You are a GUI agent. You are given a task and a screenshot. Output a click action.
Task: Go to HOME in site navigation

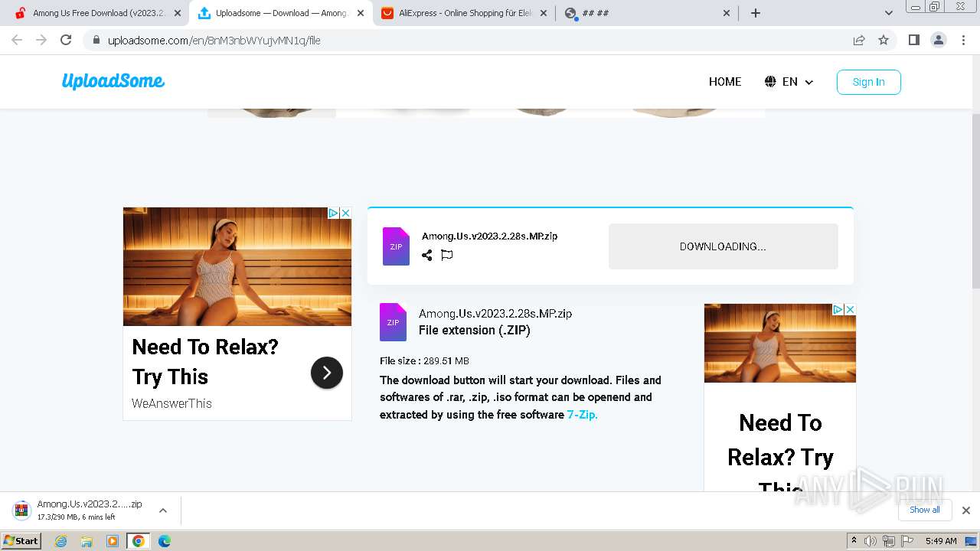[725, 82]
